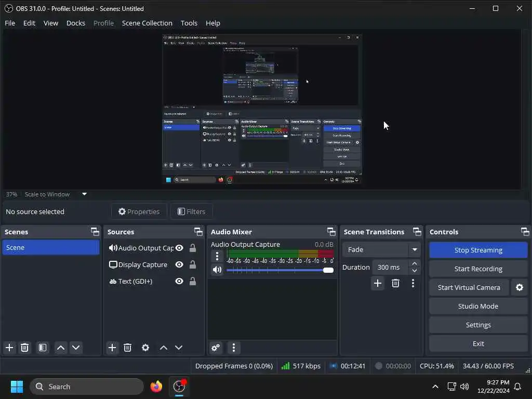Mute Audio Output Capture speaker button
Viewport: 532px width, 399px height.
pos(217,270)
